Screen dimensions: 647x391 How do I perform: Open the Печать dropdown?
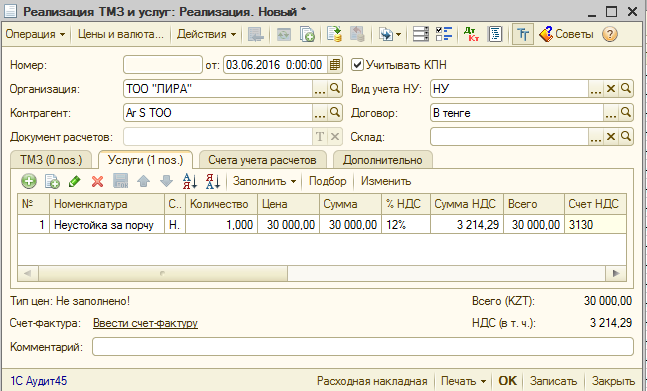[463, 381]
